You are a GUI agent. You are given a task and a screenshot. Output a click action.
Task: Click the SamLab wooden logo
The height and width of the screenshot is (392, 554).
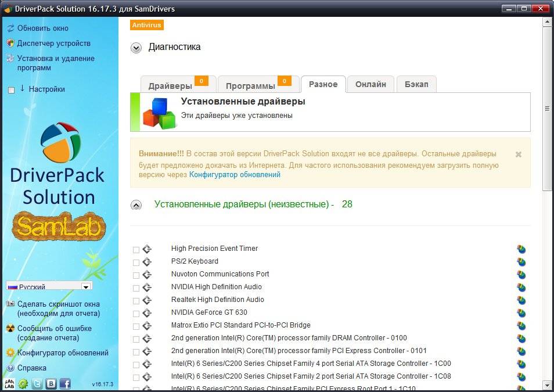59,226
